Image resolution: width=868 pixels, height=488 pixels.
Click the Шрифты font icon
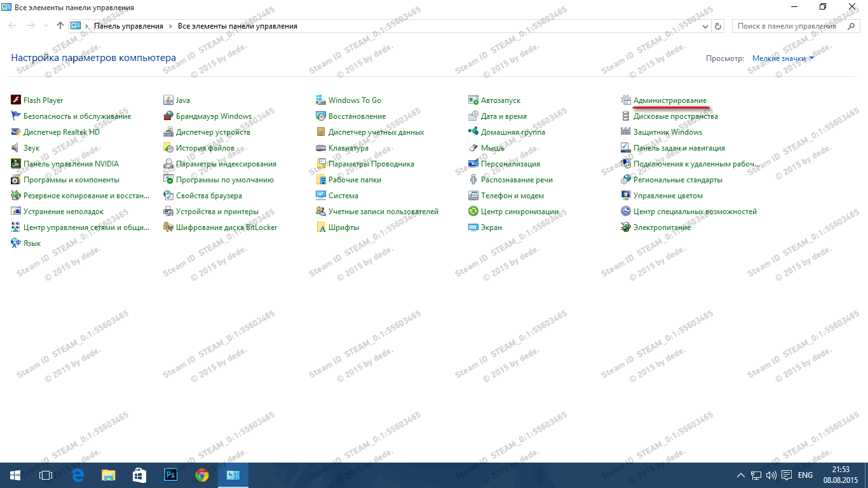coord(321,227)
